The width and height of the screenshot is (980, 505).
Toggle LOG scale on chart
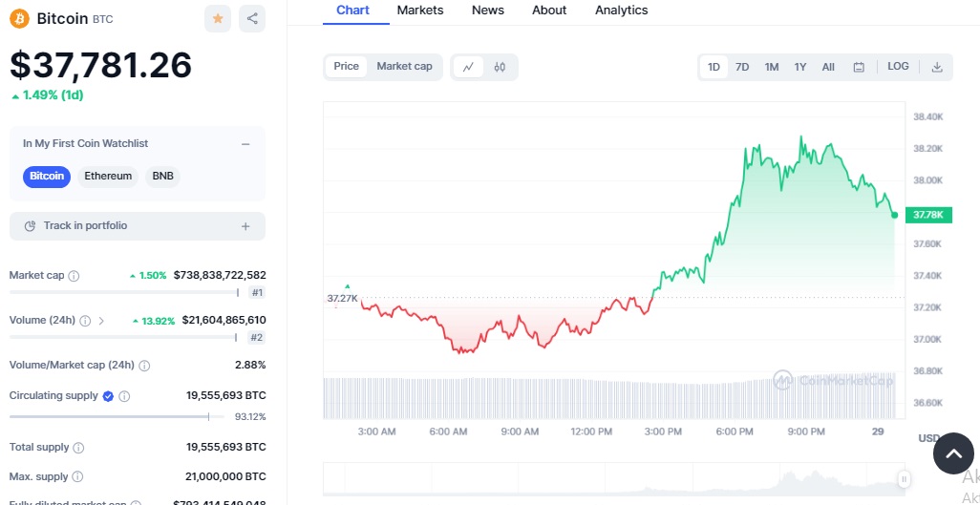(898, 66)
